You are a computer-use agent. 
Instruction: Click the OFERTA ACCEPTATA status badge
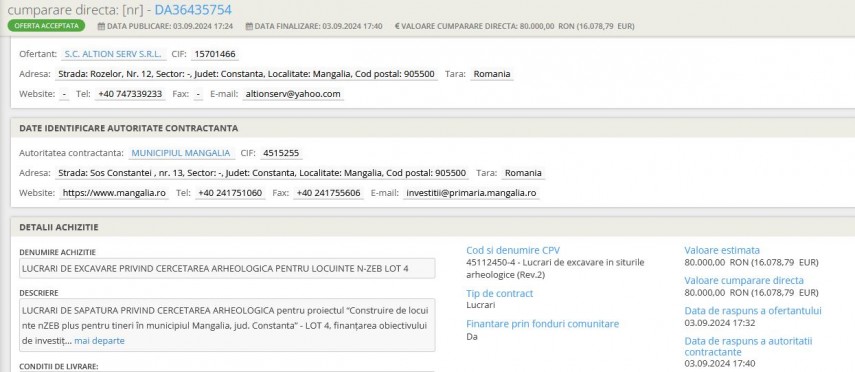coord(46,26)
